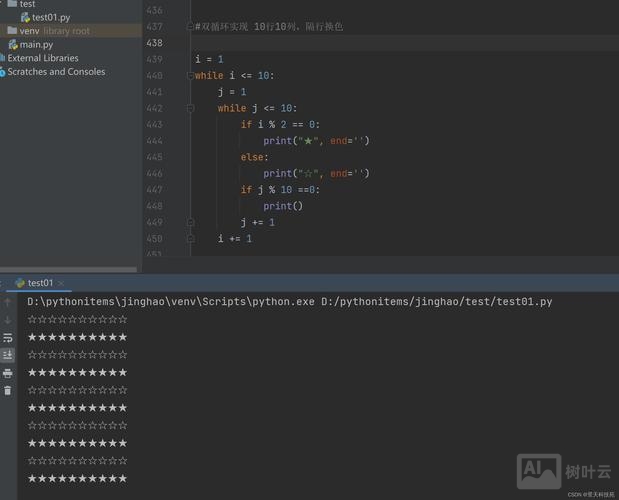Click the up arrow in Run toolbar
Viewport: 619px width, 500px height.
pyautogui.click(x=8, y=301)
